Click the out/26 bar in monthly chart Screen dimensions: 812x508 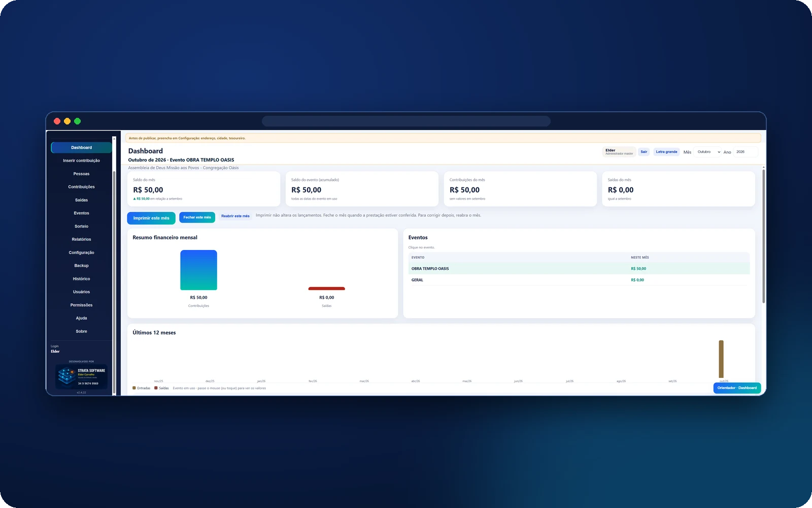(721, 359)
